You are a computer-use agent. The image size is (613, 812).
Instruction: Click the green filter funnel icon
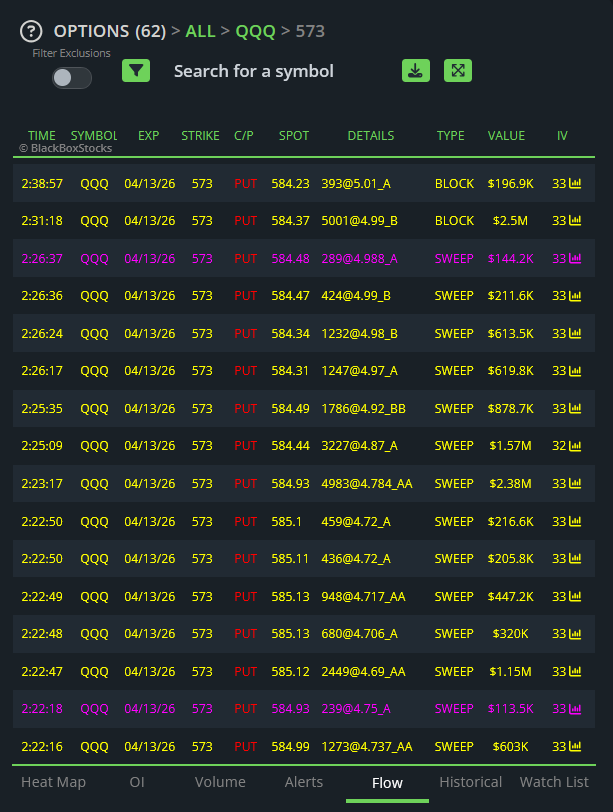coord(136,70)
